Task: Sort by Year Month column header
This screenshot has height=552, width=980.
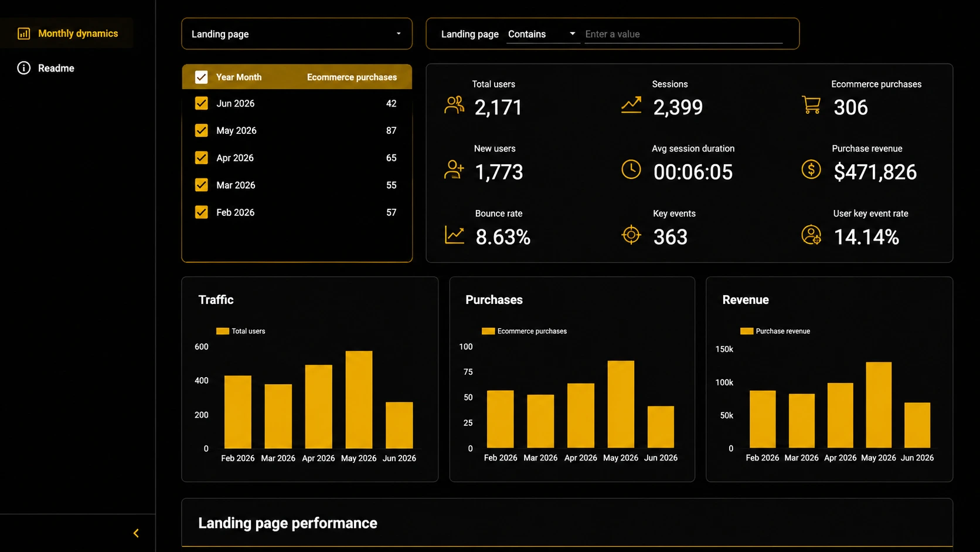Action: [x=239, y=77]
